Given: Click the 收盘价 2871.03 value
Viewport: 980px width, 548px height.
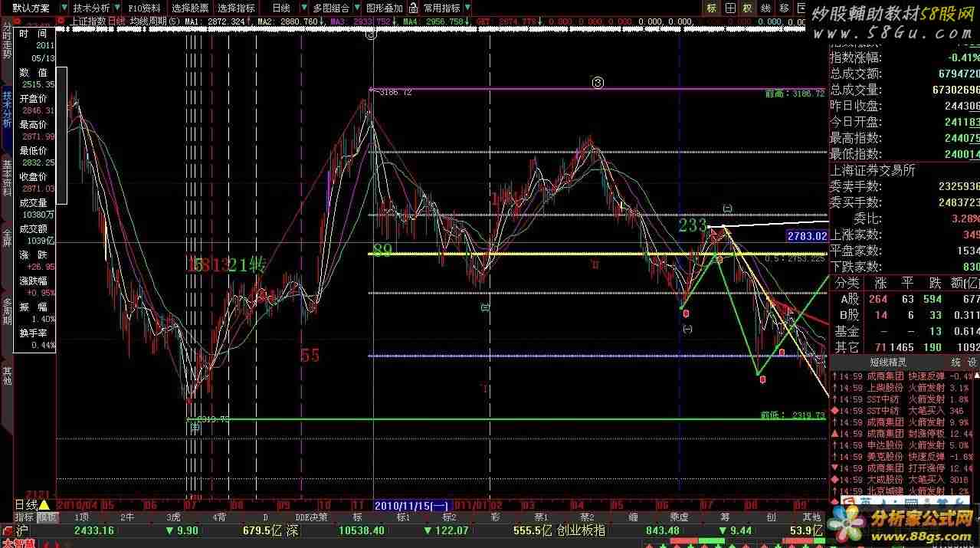Looking at the screenshot, I should click(x=38, y=189).
